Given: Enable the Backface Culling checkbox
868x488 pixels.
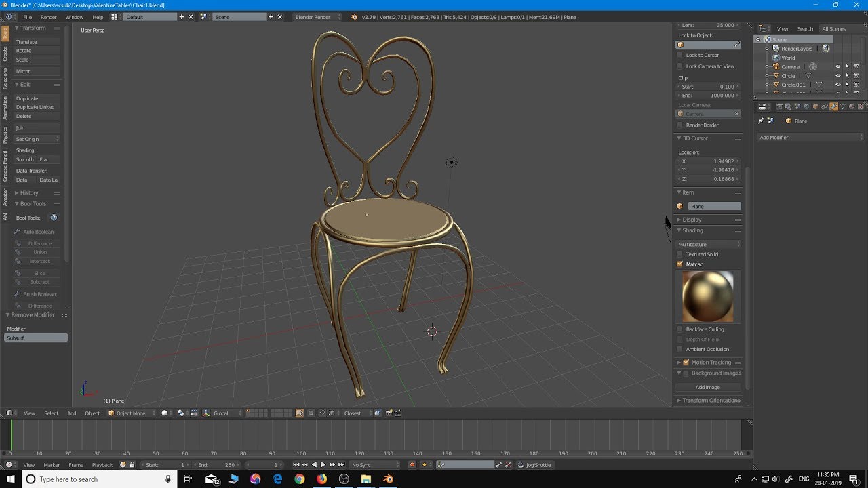Looking at the screenshot, I should coord(680,329).
